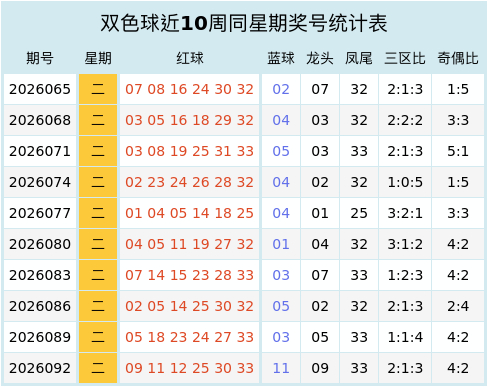Select issue number 2026092

point(40,368)
